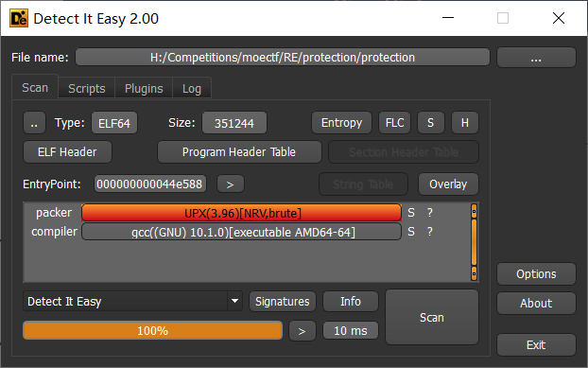Open the Program Header Table
This screenshot has height=368, width=588.
[x=239, y=152]
